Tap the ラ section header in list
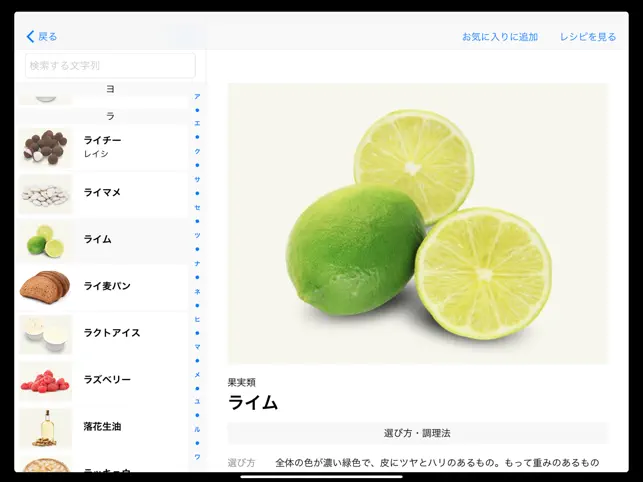The width and height of the screenshot is (643, 482). click(110, 116)
